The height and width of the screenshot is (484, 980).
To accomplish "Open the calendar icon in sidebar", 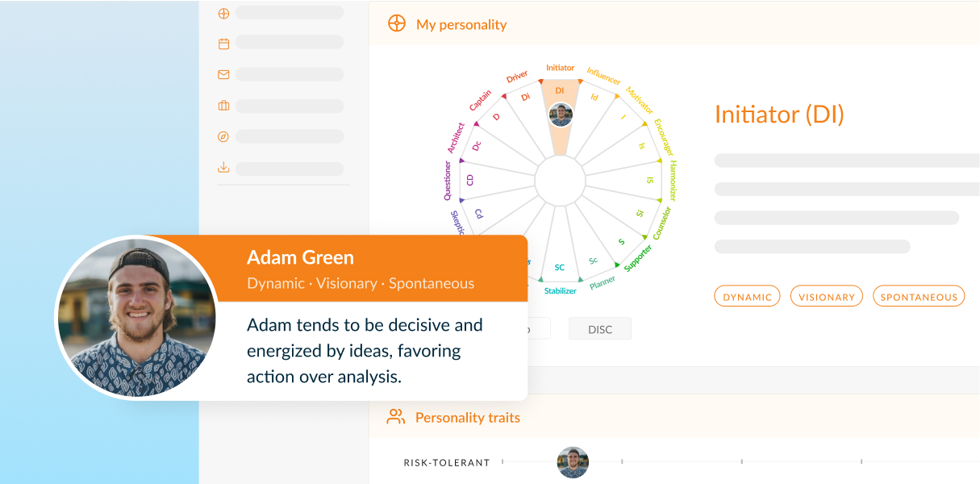I will (223, 44).
